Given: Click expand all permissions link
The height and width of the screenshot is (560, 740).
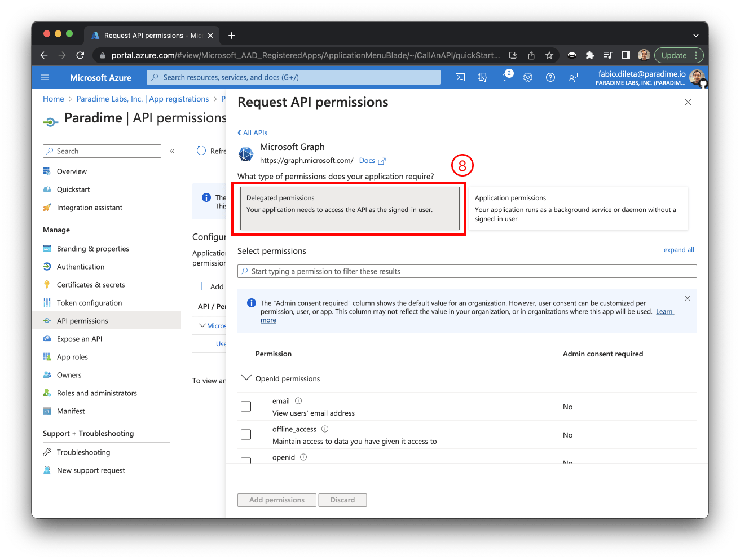Looking at the screenshot, I should tap(679, 250).
